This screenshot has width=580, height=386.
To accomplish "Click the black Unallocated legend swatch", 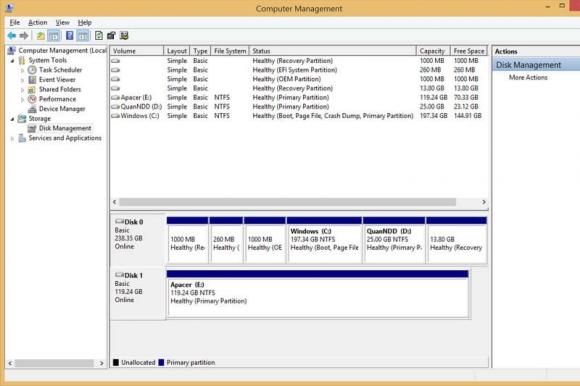I will tap(116, 362).
